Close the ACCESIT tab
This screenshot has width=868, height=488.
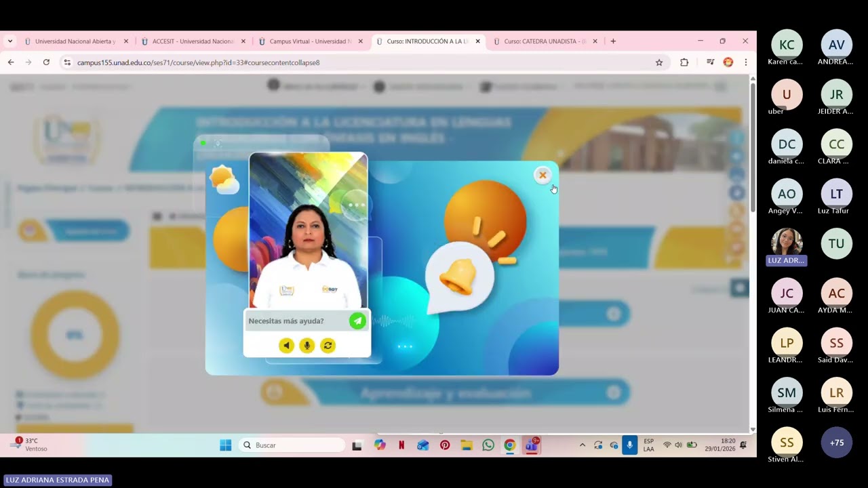tap(243, 41)
